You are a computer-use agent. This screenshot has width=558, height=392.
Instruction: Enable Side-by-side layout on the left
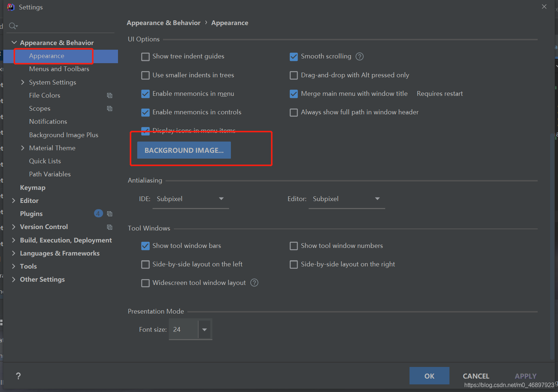(145, 264)
